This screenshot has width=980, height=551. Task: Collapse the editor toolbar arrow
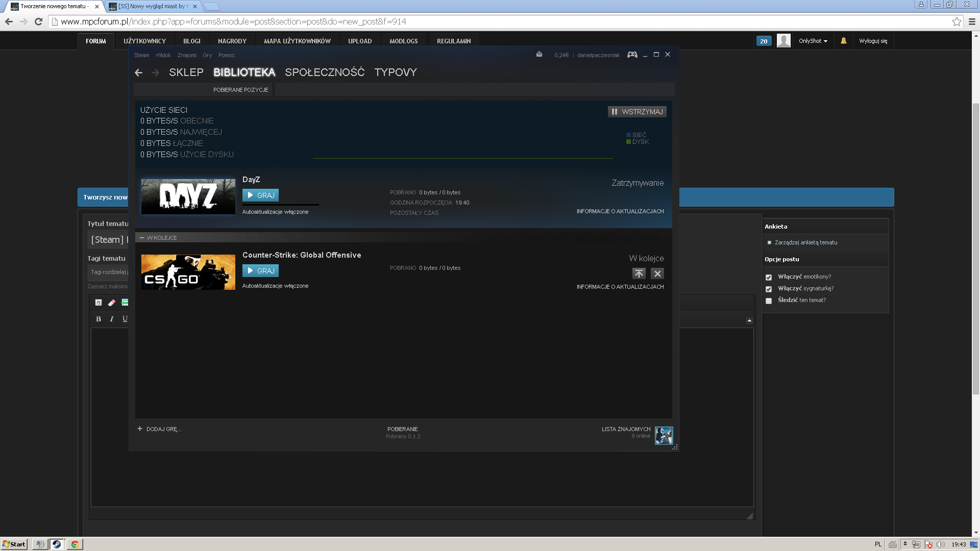[749, 320]
